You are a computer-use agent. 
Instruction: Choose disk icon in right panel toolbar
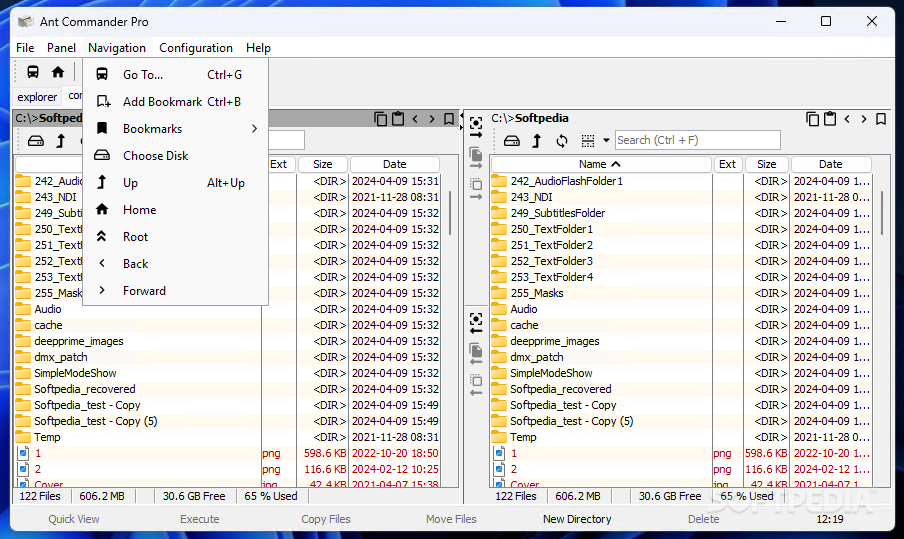[511, 141]
